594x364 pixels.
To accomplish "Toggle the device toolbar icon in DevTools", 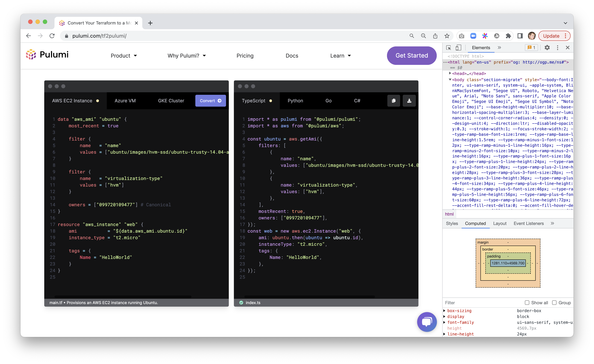I will pyautogui.click(x=458, y=48).
